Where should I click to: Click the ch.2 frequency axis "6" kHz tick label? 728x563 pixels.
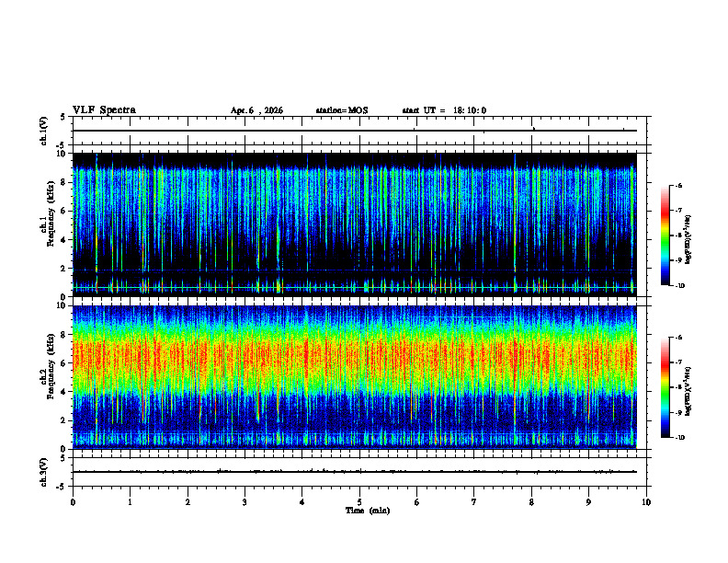pos(64,363)
